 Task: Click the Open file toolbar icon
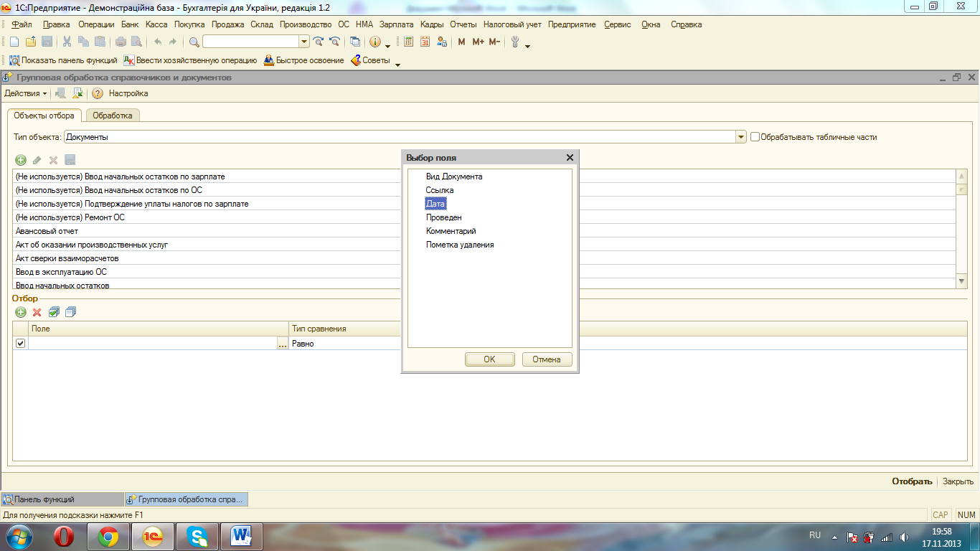pyautogui.click(x=31, y=42)
